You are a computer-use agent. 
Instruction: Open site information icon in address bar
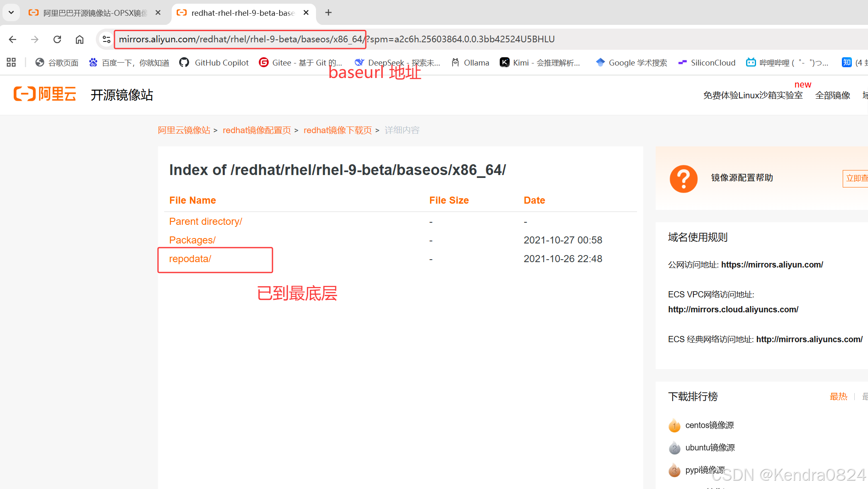(x=106, y=39)
